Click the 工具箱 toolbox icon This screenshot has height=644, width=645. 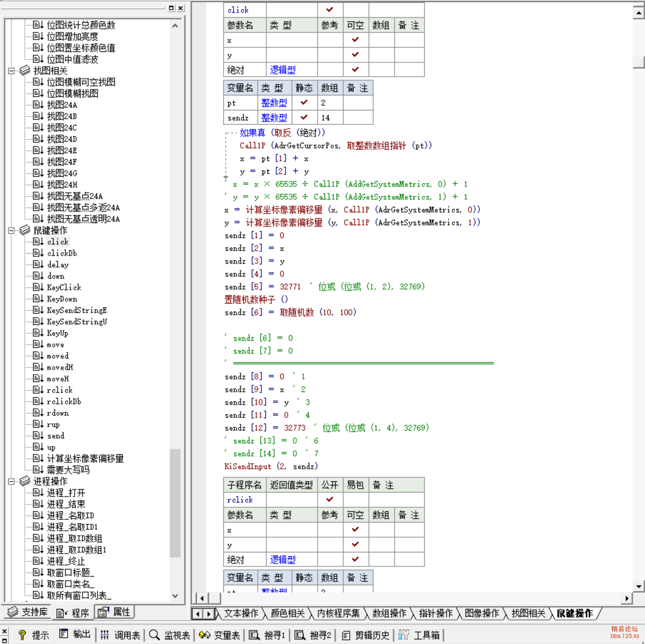coord(404,635)
